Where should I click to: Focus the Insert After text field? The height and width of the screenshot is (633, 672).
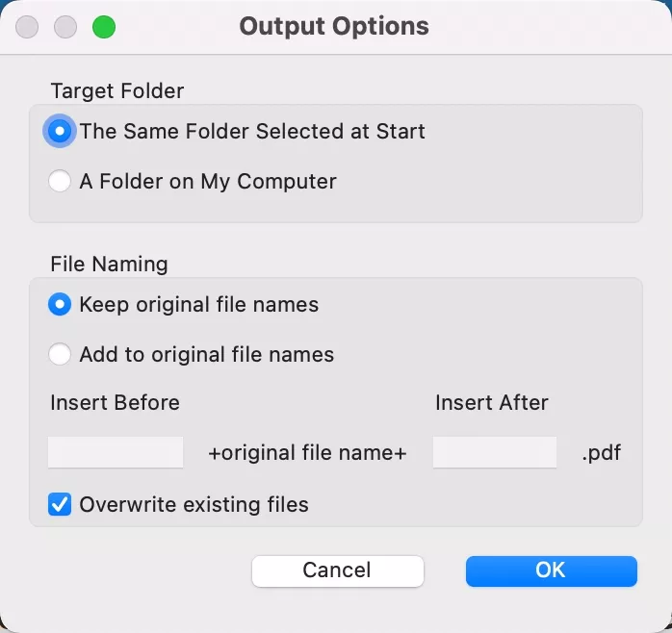(494, 452)
